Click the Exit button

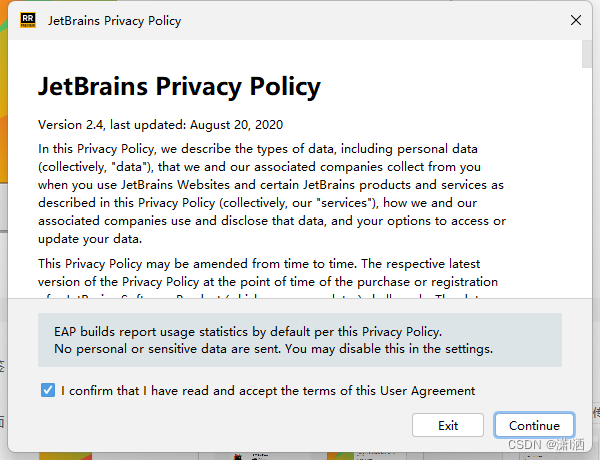tap(448, 425)
